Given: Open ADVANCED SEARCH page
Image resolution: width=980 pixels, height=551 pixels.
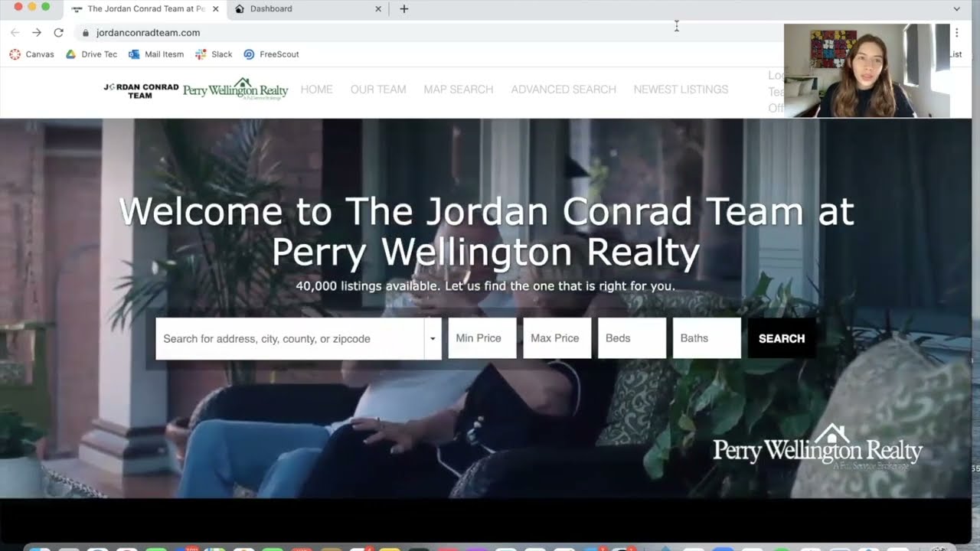Looking at the screenshot, I should [563, 90].
